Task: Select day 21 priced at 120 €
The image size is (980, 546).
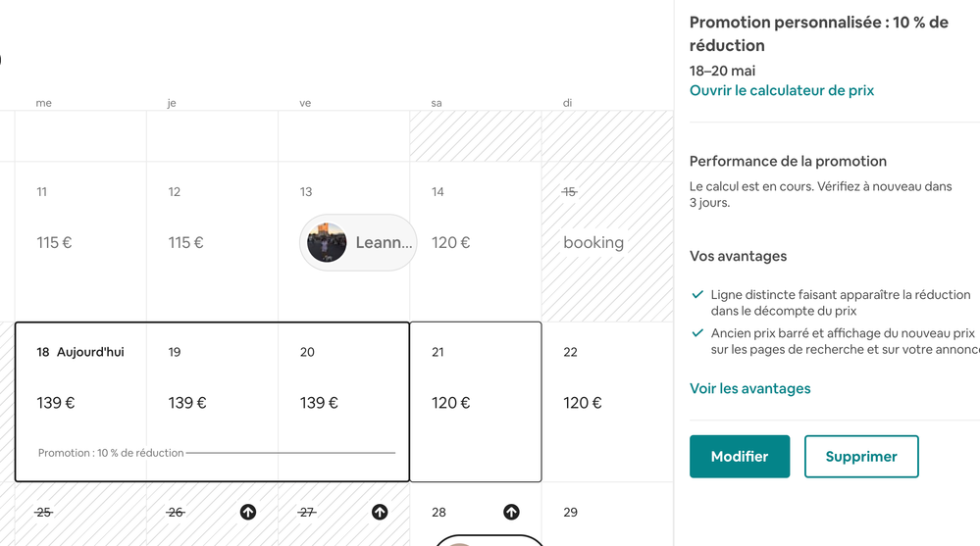Action: 475,402
